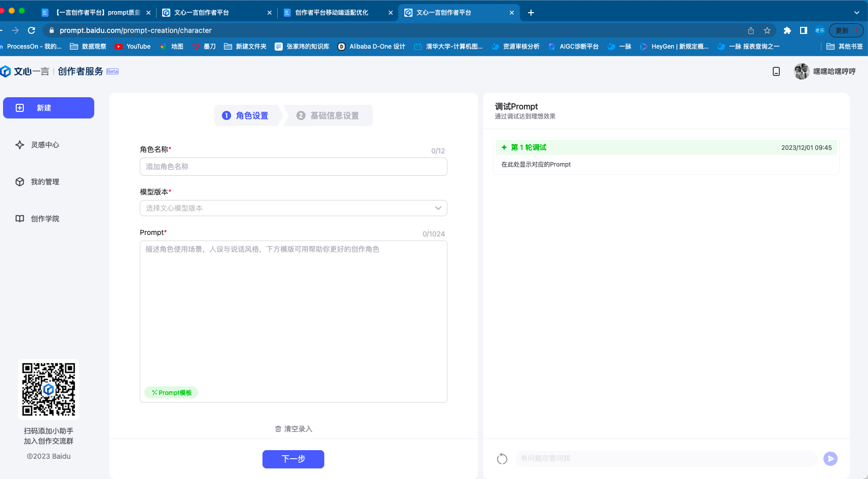Click the 创作学院 book icon
868x479 pixels.
click(x=20, y=219)
